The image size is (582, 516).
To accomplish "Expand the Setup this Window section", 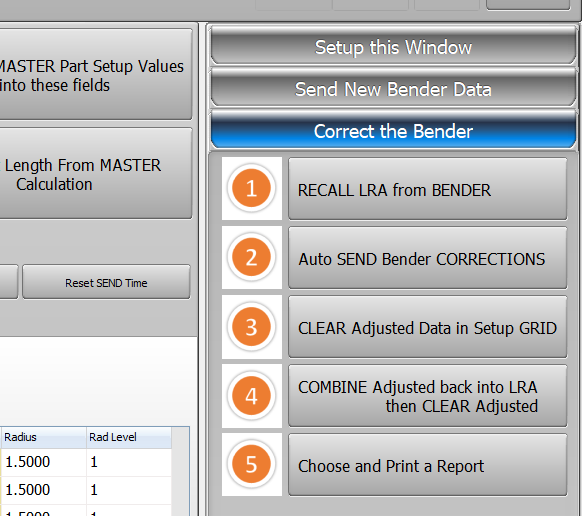I will (393, 46).
